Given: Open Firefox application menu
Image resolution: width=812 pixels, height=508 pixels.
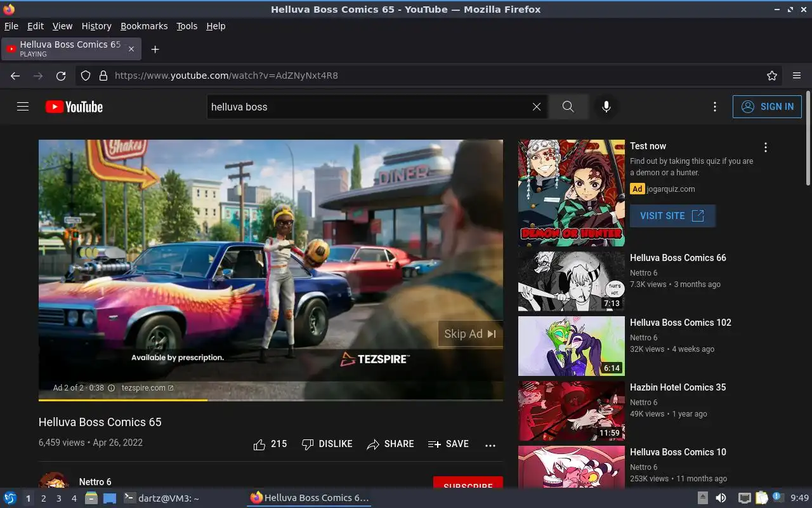Looking at the screenshot, I should coord(797,76).
